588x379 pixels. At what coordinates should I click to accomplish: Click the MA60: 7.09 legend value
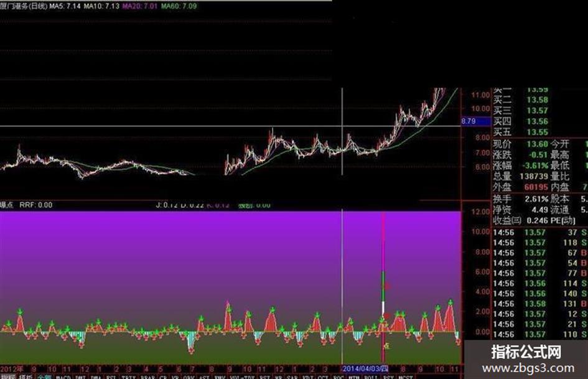(x=179, y=6)
